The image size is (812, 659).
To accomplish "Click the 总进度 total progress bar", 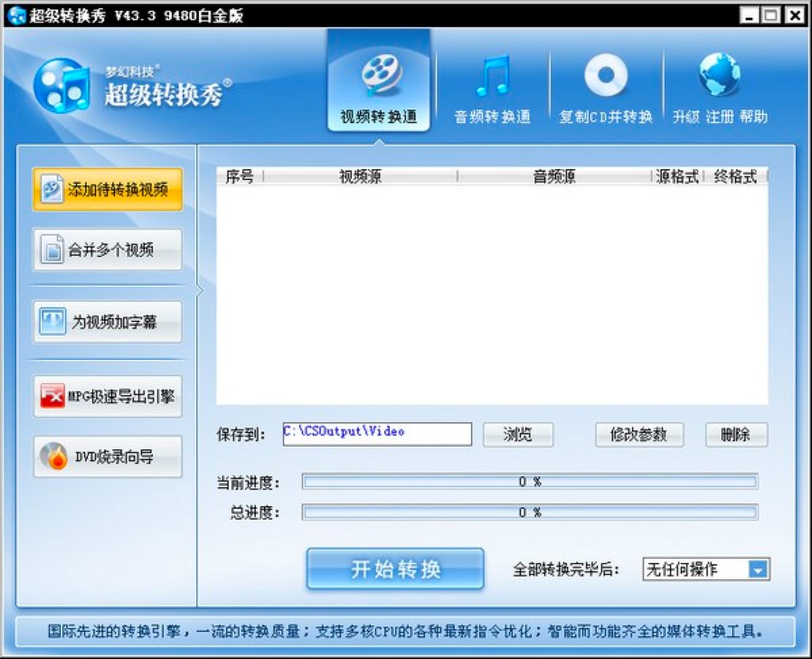I will (x=531, y=512).
